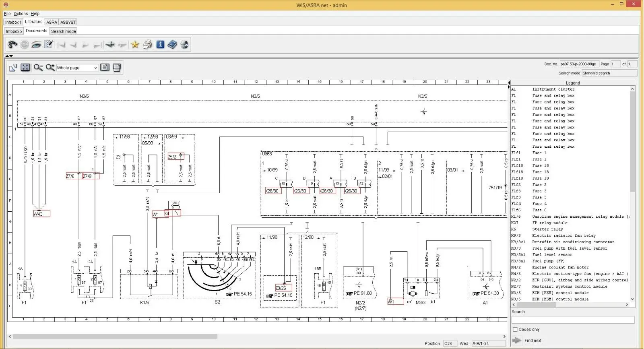Screen dimensions: 644x349
Task: Click the Legend vertical scrollbar thumb
Action: [632, 141]
